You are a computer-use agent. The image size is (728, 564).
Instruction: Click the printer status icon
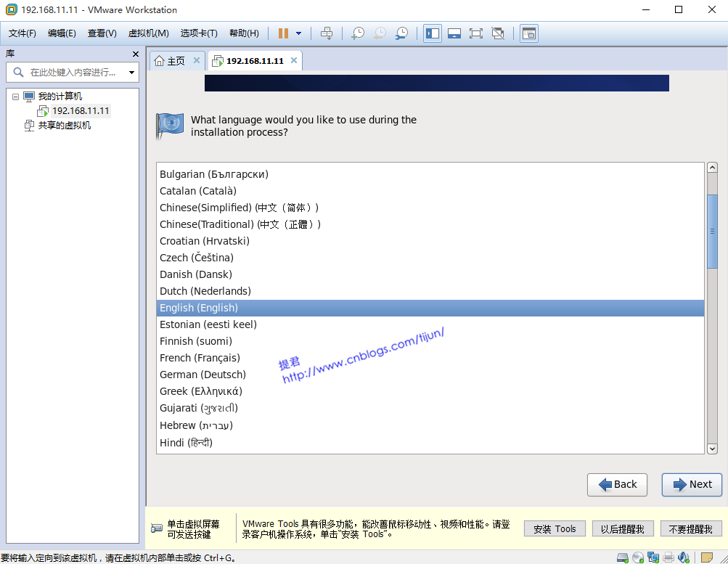point(668,557)
